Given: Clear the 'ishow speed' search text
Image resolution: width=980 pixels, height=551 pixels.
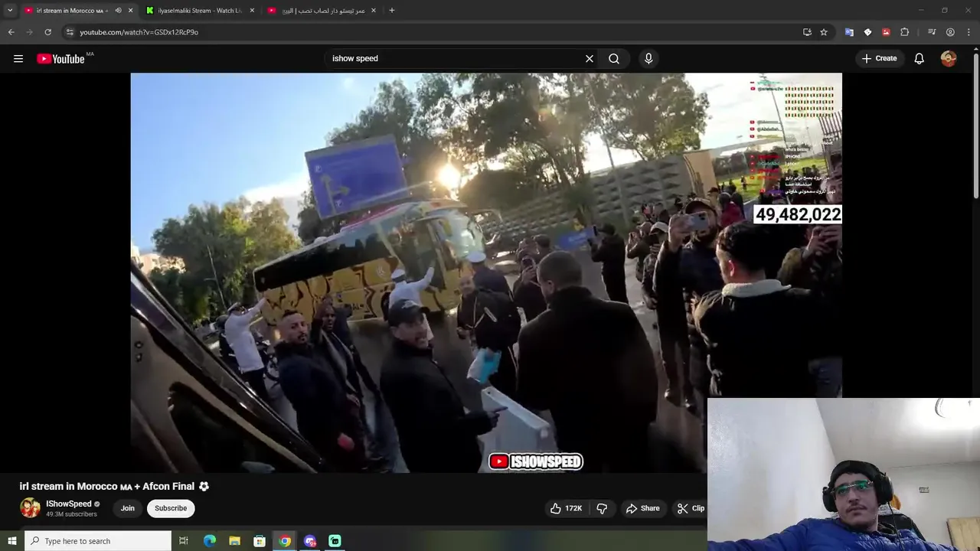Looking at the screenshot, I should (590, 59).
